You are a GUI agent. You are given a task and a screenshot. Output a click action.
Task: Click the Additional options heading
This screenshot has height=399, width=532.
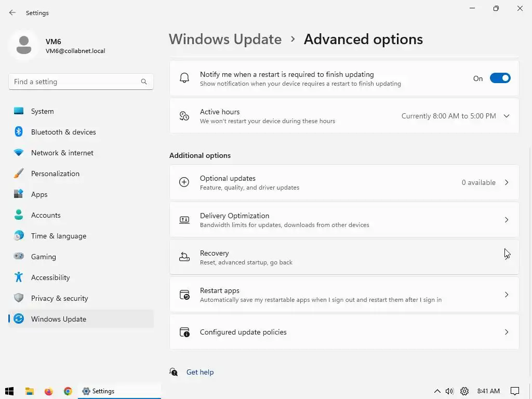200,155
